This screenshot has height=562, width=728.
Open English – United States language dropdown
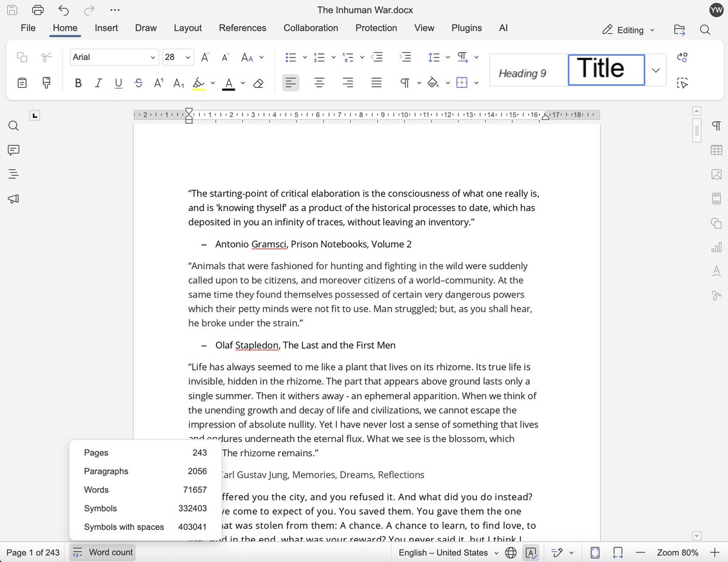tap(448, 552)
